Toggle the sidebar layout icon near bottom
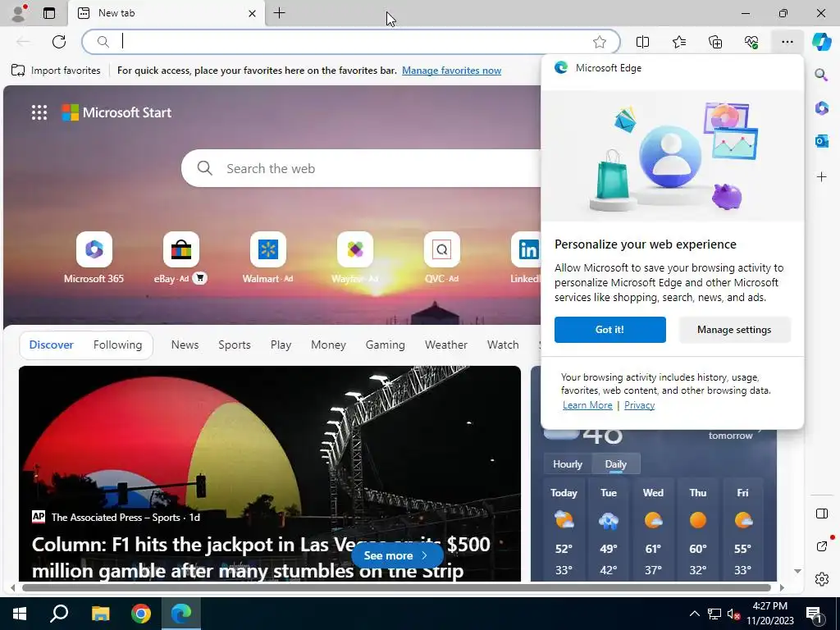The image size is (840, 630). point(822,514)
